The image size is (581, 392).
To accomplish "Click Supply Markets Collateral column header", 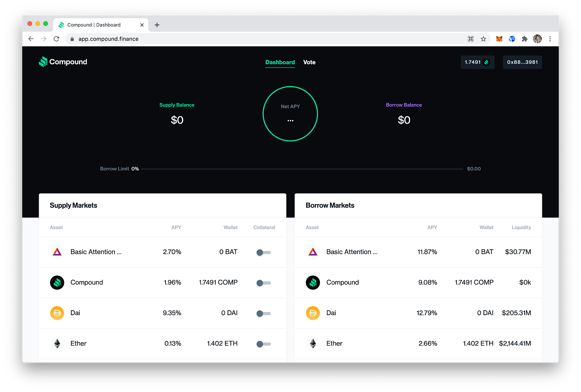I will [264, 227].
